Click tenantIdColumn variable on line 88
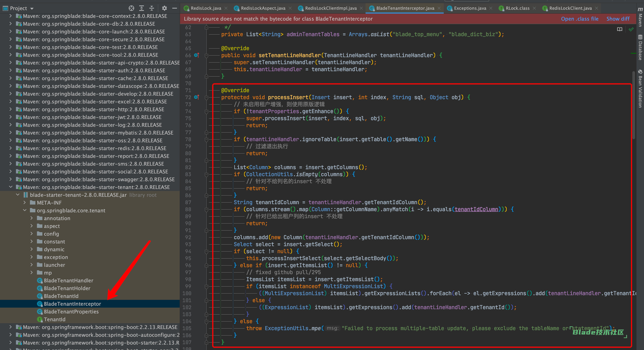 coord(476,209)
